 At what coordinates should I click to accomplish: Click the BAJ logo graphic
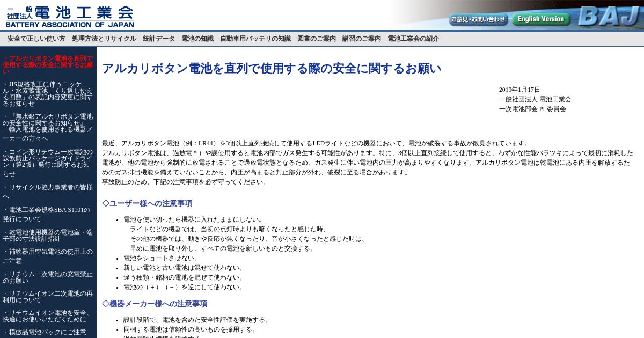point(609,16)
